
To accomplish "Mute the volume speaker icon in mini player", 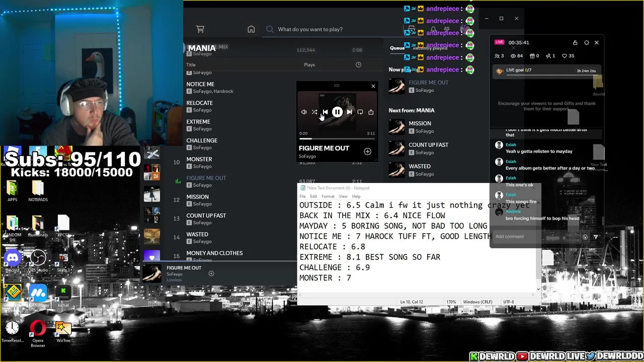I will [x=304, y=112].
